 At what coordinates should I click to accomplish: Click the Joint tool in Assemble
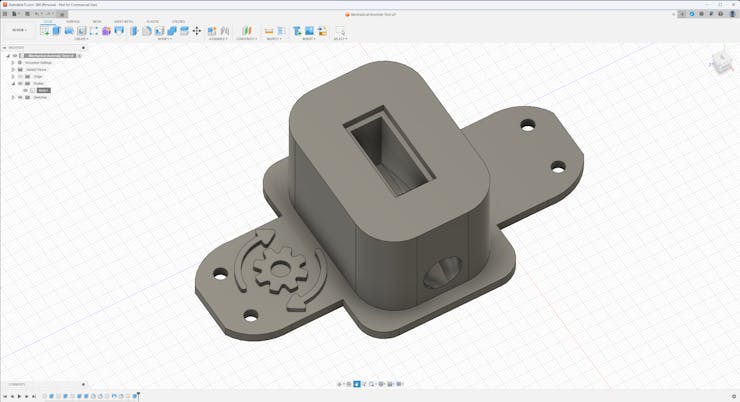(212, 31)
